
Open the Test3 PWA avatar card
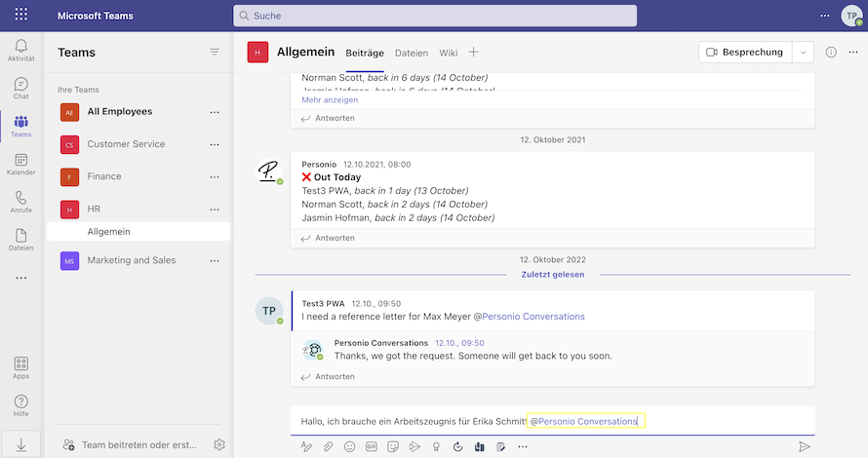(269, 311)
